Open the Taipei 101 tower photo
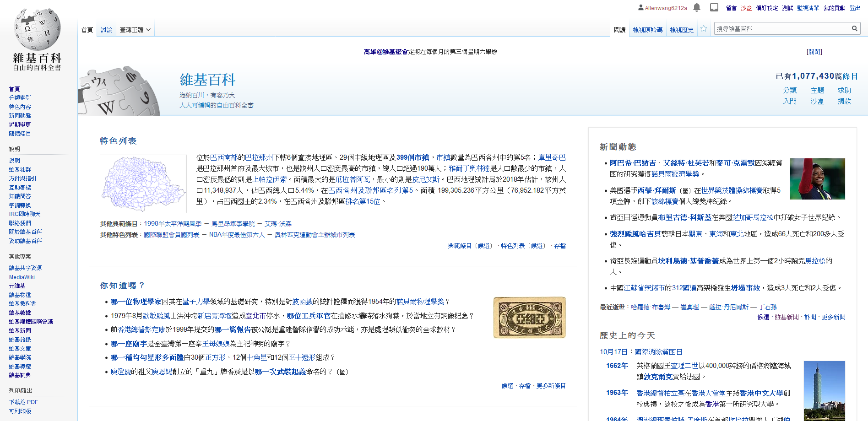868x421 pixels. coord(825,391)
